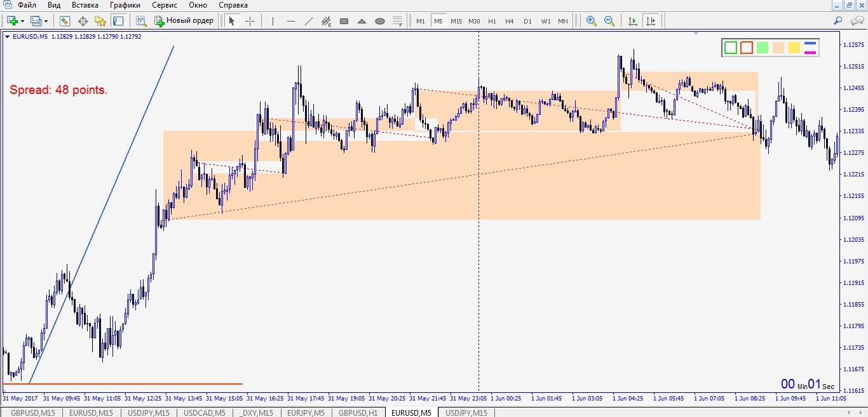868x417 pixels.
Task: Draw a trendline with the diagonal line tool
Action: [x=309, y=21]
